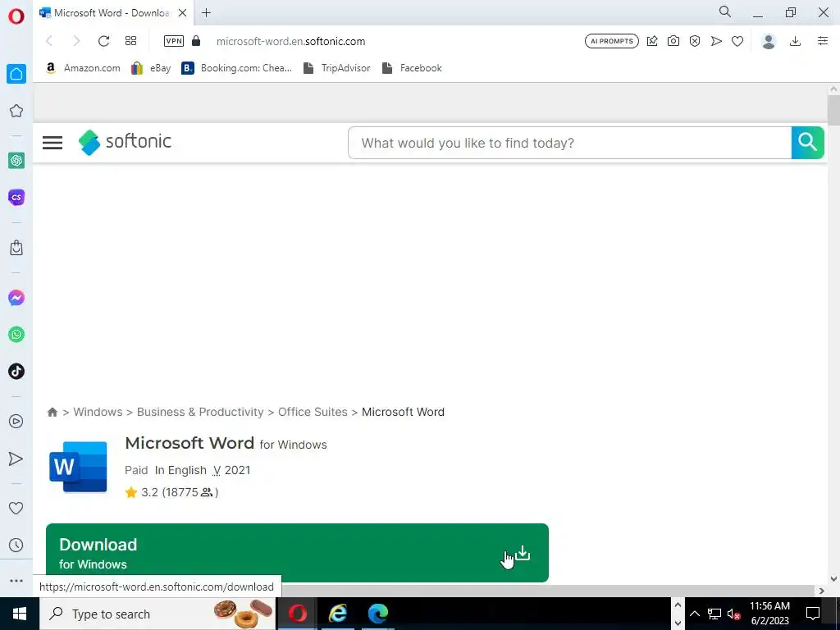Open the Windows Start menu
The image size is (840, 630).
point(20,614)
